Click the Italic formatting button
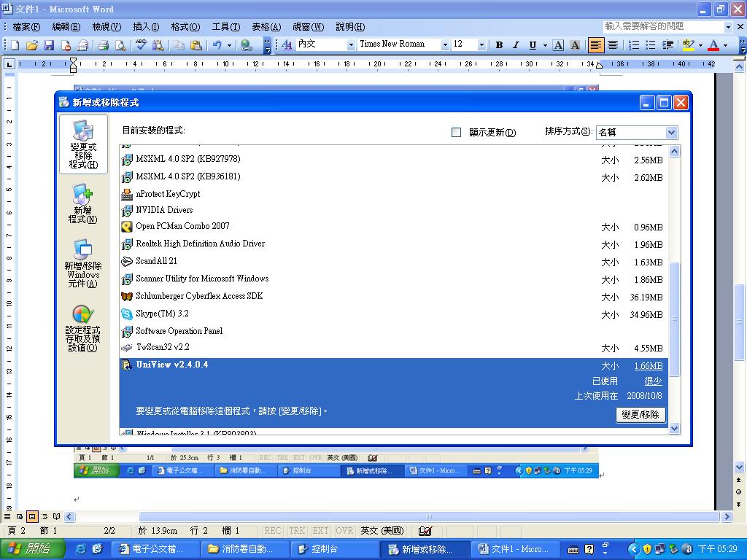This screenshot has height=560, width=747. pyautogui.click(x=516, y=45)
